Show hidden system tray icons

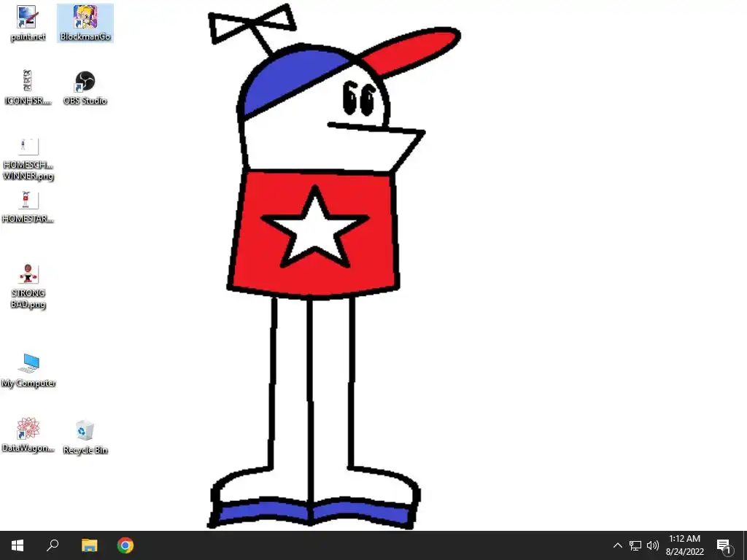click(x=617, y=545)
